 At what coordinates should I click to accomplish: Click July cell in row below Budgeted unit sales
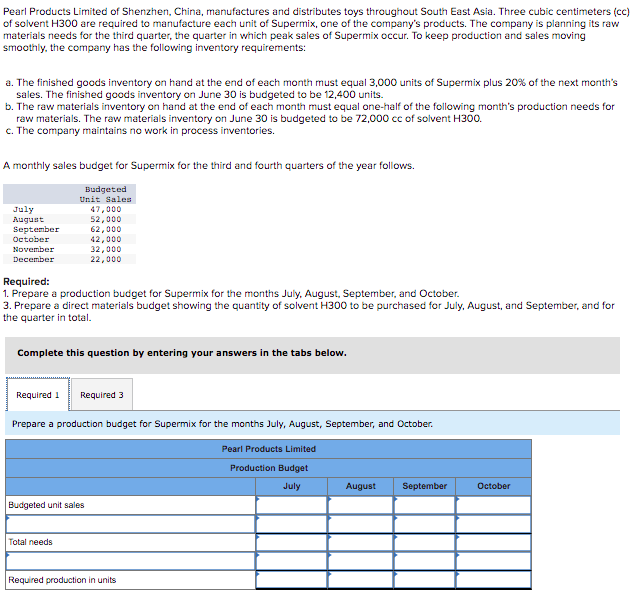click(x=292, y=524)
